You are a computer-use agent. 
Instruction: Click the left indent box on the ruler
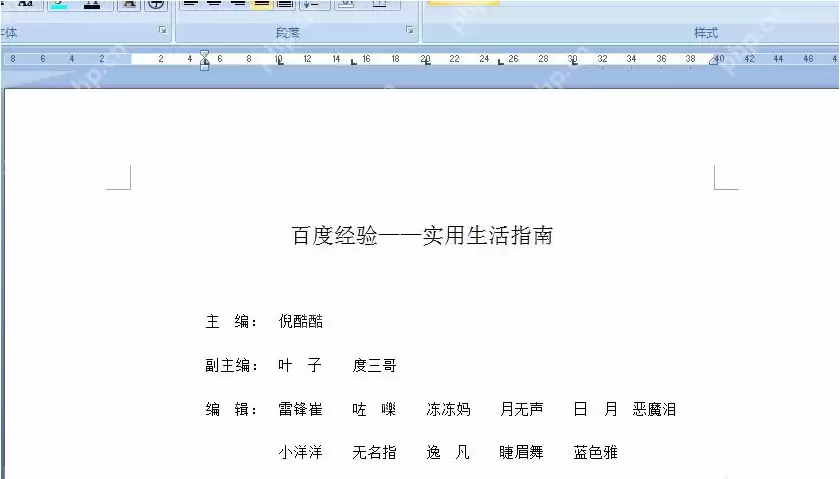pyautogui.click(x=205, y=66)
